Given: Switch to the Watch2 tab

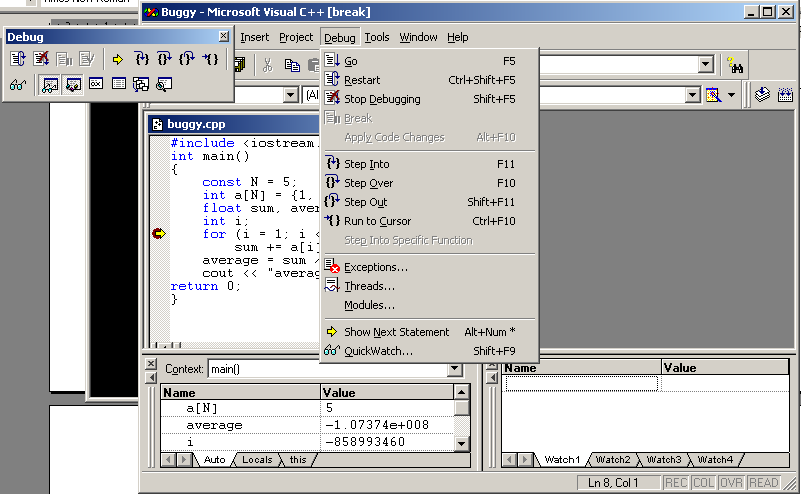Looking at the screenshot, I should 613,460.
